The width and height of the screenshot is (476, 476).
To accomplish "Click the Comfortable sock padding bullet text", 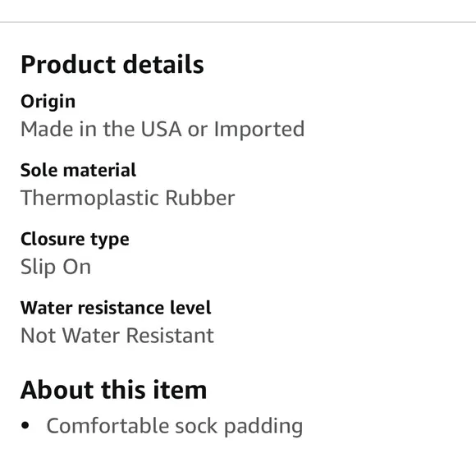I will [175, 426].
